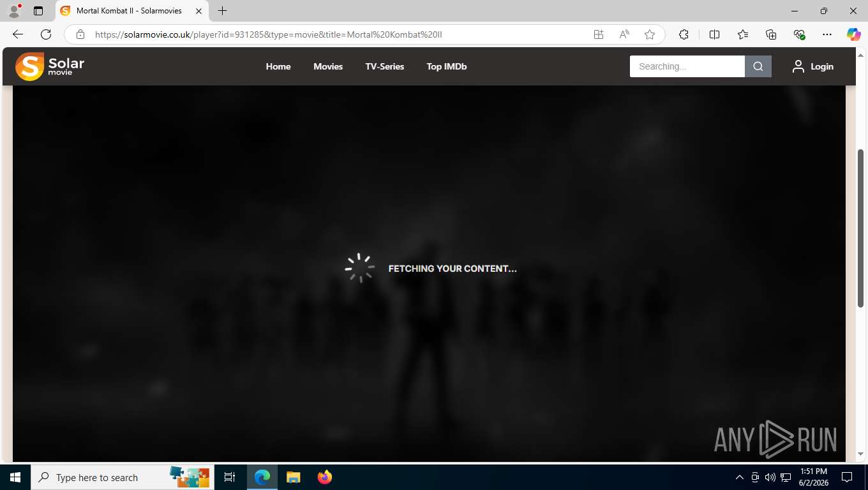Open Collections panel

[771, 34]
